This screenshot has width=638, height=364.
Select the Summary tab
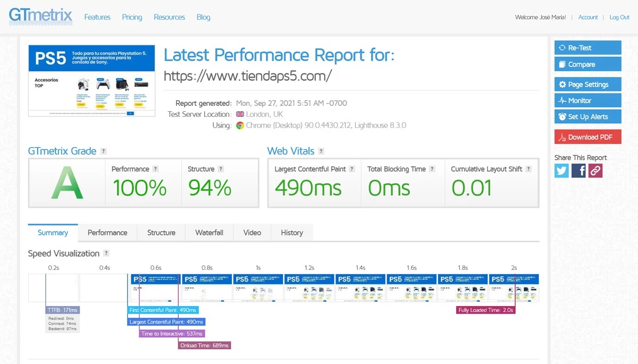pyautogui.click(x=53, y=233)
